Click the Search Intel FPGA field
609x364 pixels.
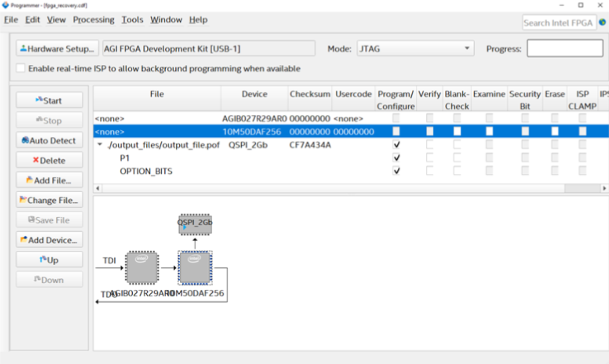click(x=559, y=22)
